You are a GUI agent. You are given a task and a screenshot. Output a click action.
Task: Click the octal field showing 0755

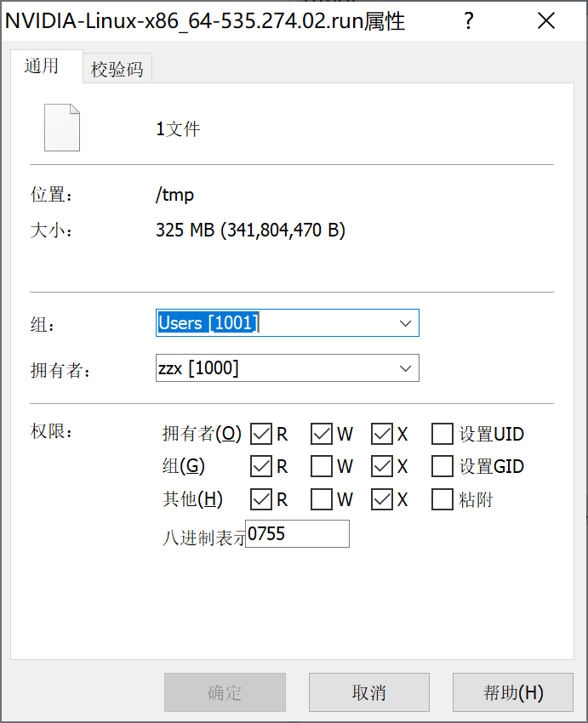click(x=297, y=534)
